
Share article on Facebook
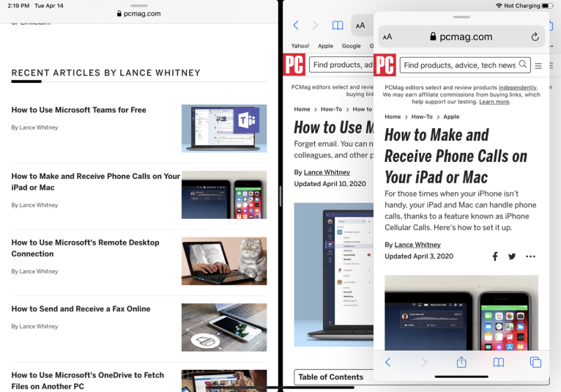[495, 256]
